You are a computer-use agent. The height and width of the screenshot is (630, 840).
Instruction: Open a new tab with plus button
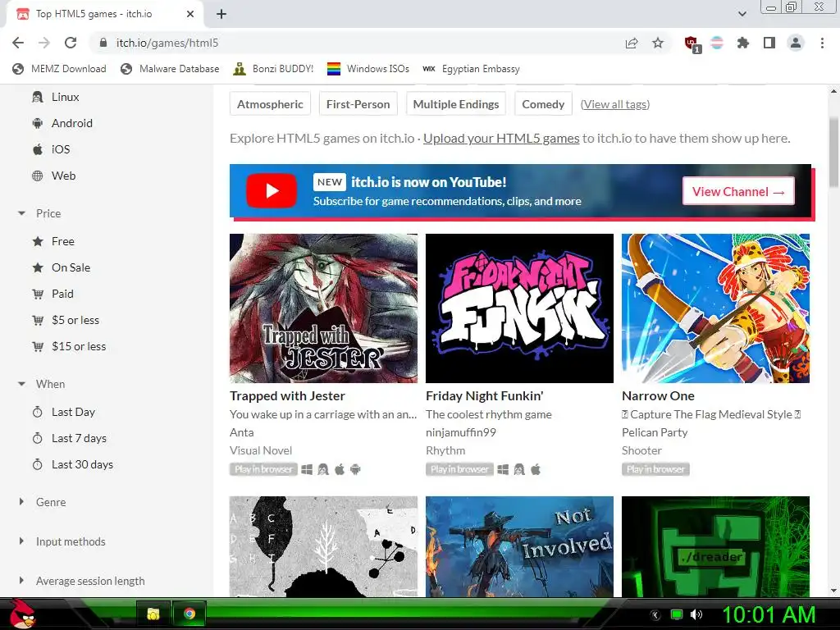click(x=221, y=14)
